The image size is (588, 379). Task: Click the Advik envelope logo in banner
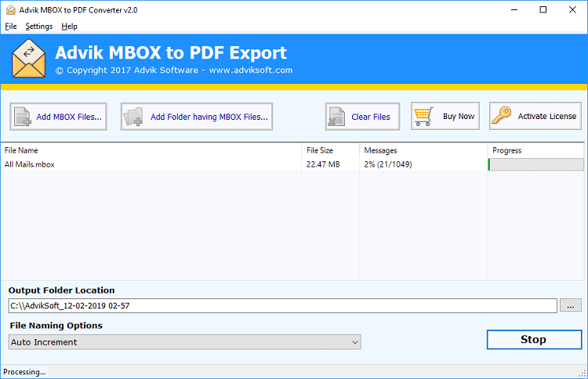(x=29, y=59)
